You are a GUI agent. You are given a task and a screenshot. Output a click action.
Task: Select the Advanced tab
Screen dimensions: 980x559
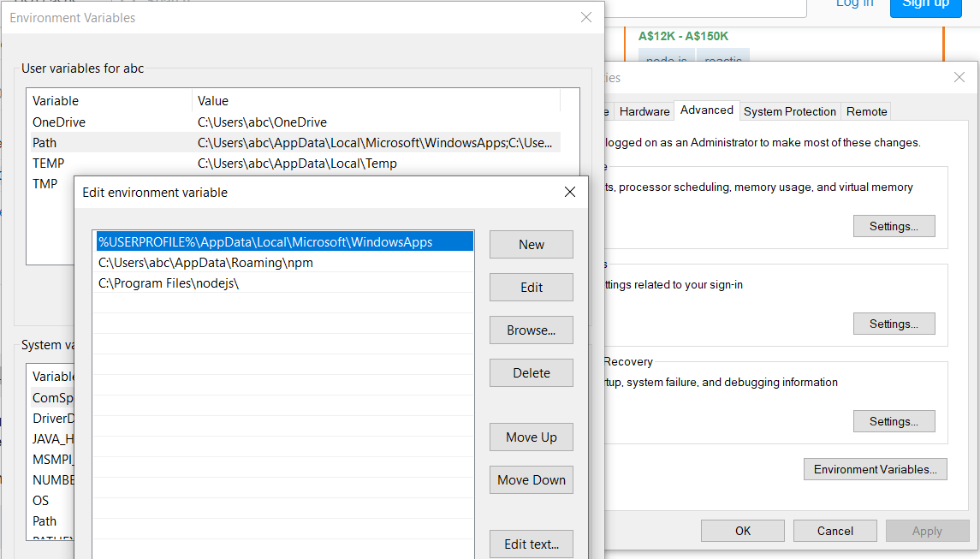pyautogui.click(x=706, y=110)
